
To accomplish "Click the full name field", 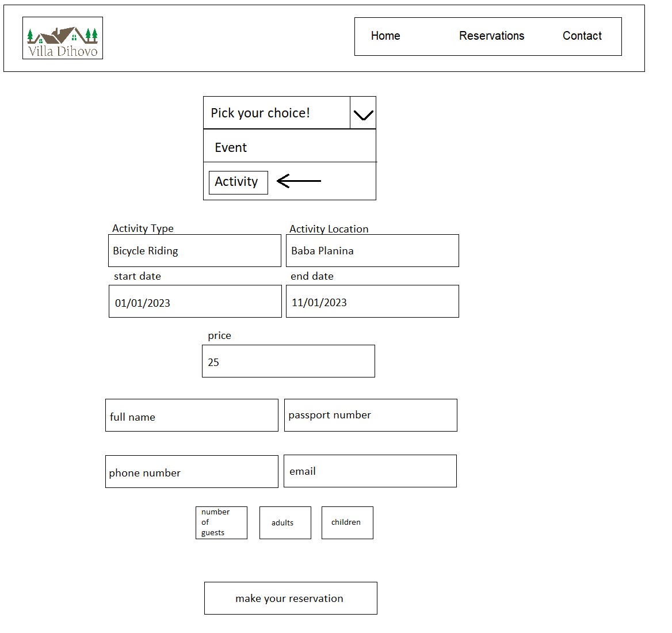I will [192, 415].
